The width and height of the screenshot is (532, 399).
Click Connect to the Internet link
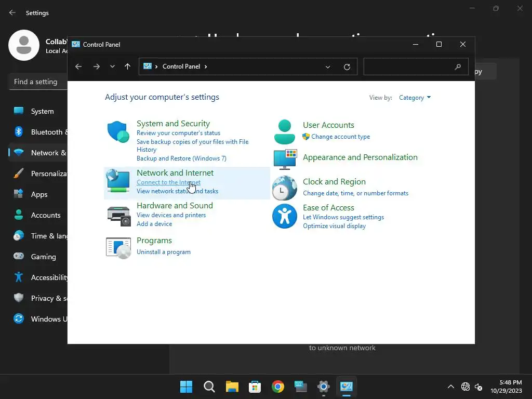click(169, 182)
